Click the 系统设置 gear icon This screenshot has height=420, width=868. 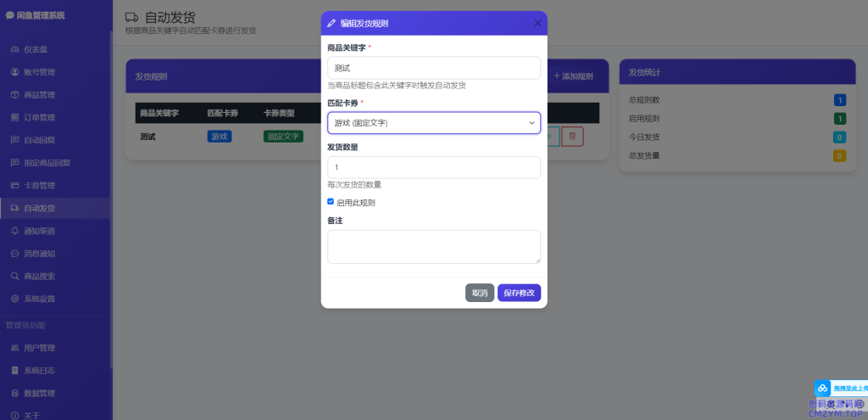(14, 299)
